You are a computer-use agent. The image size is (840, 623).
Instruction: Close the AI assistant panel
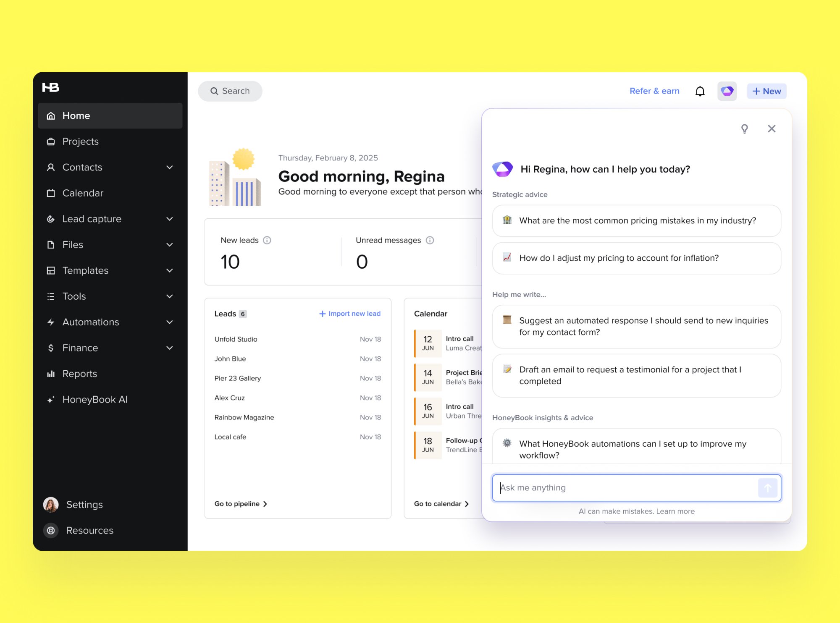point(772,129)
